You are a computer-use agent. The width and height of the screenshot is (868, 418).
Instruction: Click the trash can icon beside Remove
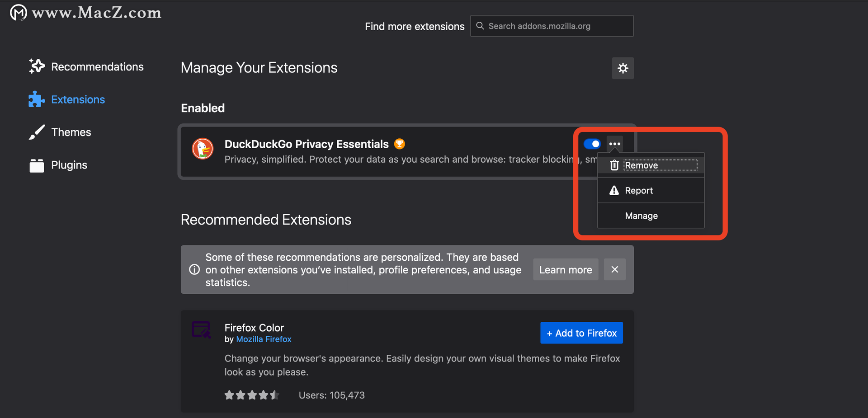click(x=614, y=165)
